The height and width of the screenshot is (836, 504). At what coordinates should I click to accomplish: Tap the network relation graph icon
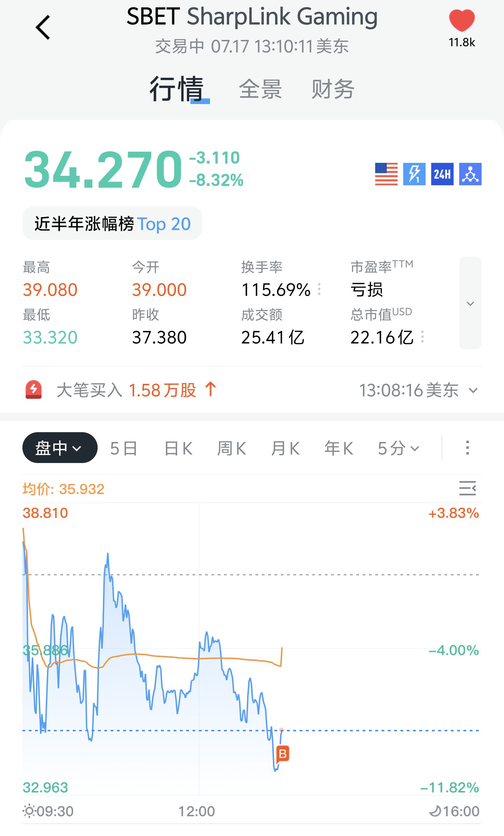470,174
